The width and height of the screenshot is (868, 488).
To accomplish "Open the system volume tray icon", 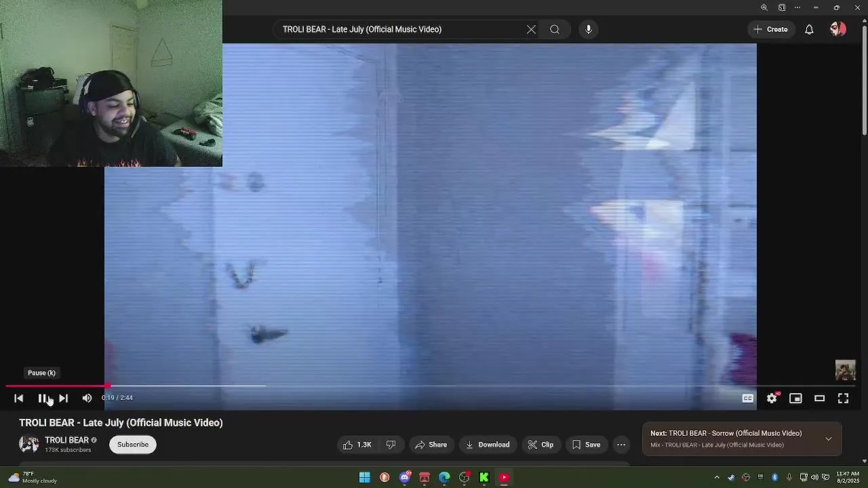I will (814, 477).
